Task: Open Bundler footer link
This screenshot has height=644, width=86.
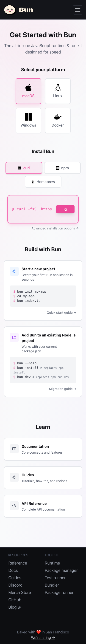Action: pyautogui.click(x=52, y=585)
